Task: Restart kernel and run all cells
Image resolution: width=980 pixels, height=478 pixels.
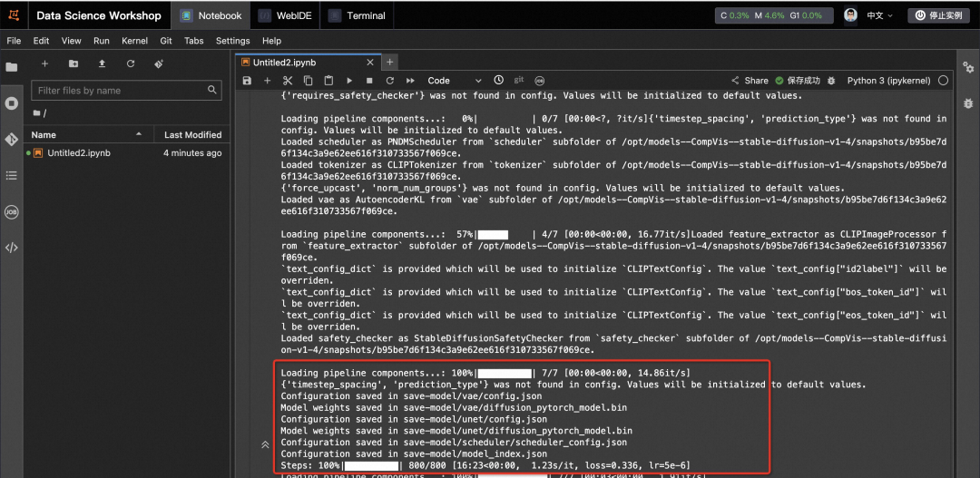Action: tap(411, 81)
